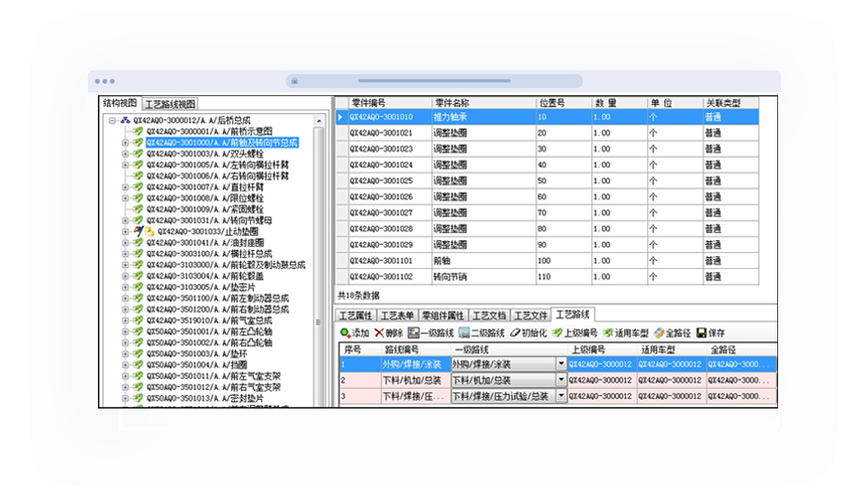Click the part icon beside 双头螺栓
Screen dimensions: 868x502
138,153
